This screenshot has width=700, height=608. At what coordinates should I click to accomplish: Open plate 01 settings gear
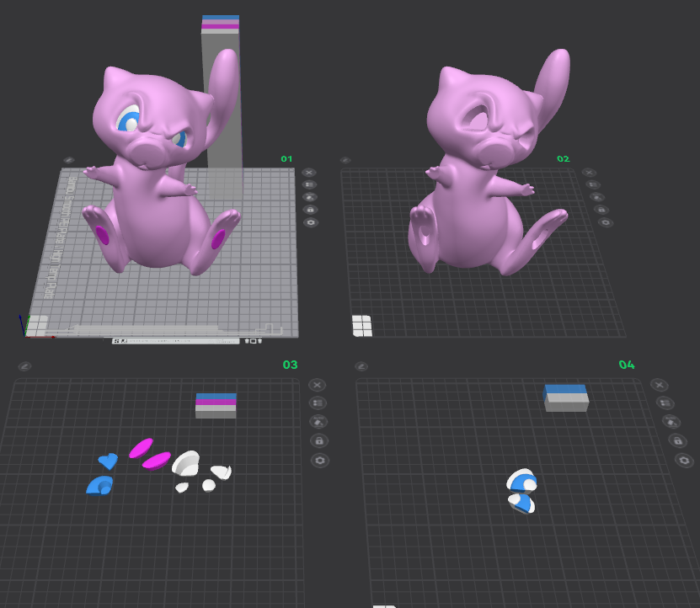(311, 222)
